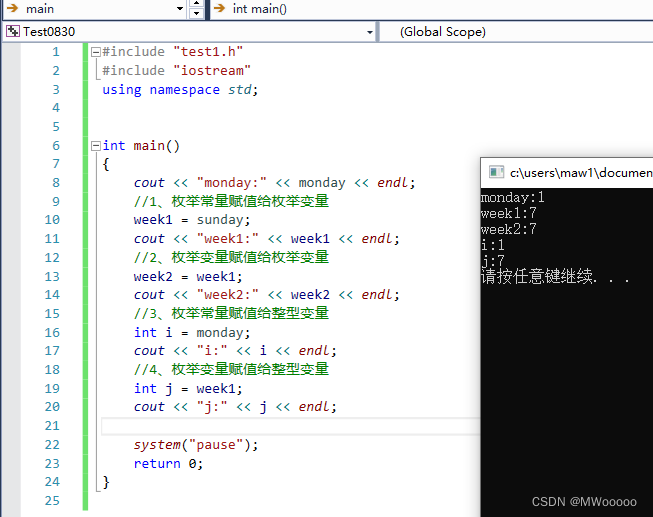Click the console window title bar
Image resolution: width=653 pixels, height=517 pixels.
[580, 172]
